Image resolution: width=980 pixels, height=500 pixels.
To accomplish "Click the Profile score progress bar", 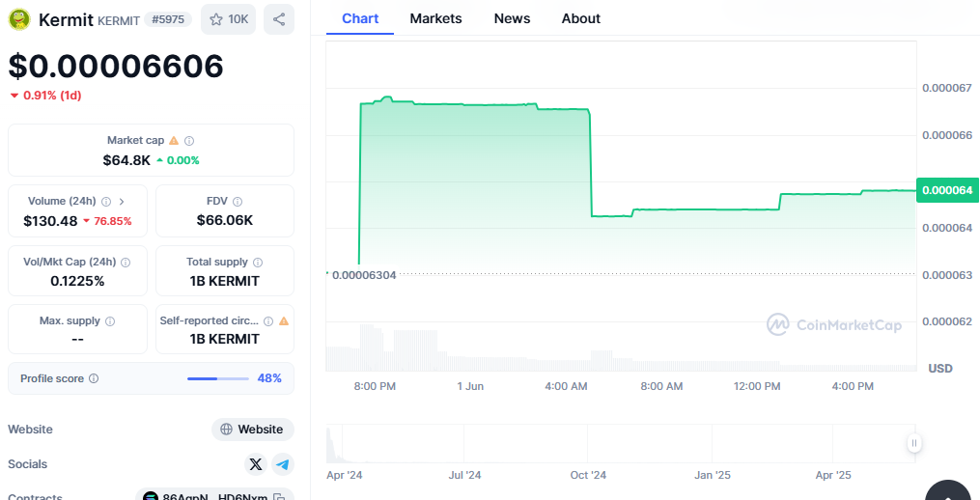I will (218, 378).
